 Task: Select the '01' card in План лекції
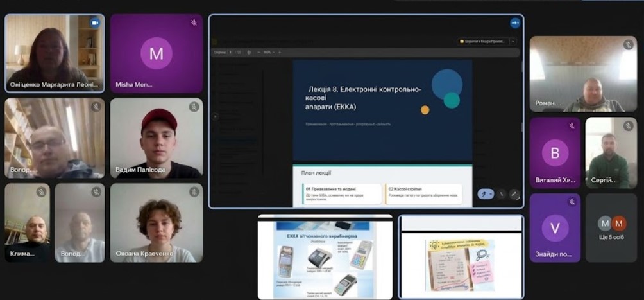[342, 194]
